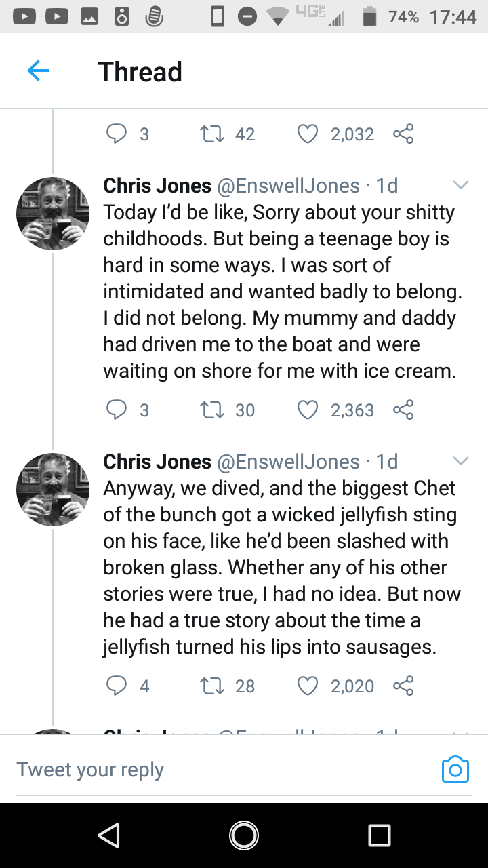Expand options chevron on 'Today I'd be like' tweet
Screen dimensions: 488x868
point(460,185)
